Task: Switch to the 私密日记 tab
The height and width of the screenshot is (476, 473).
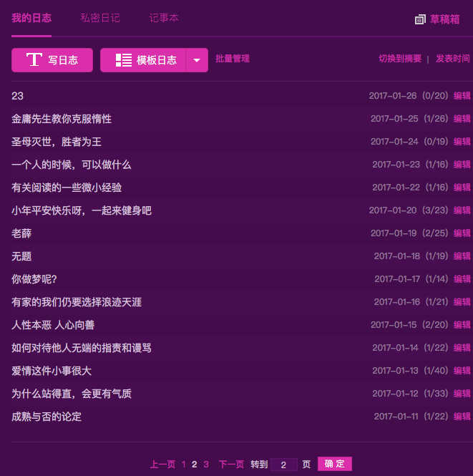Action: click(100, 18)
